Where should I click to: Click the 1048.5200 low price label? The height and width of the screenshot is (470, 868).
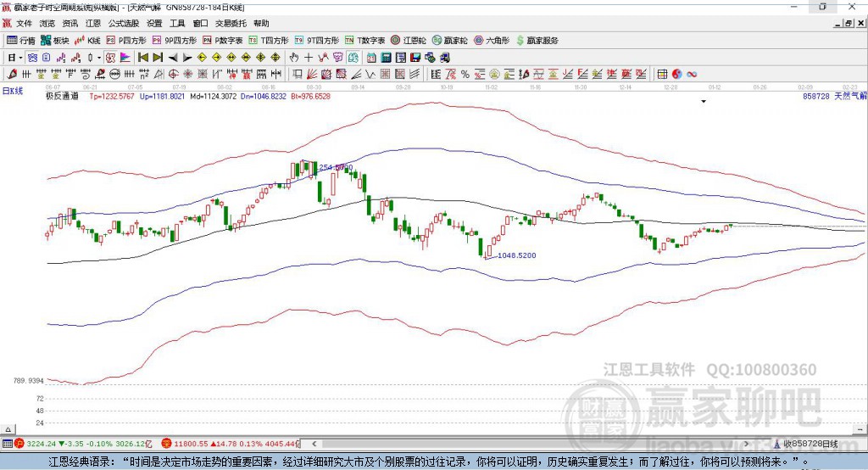pyautogui.click(x=517, y=255)
